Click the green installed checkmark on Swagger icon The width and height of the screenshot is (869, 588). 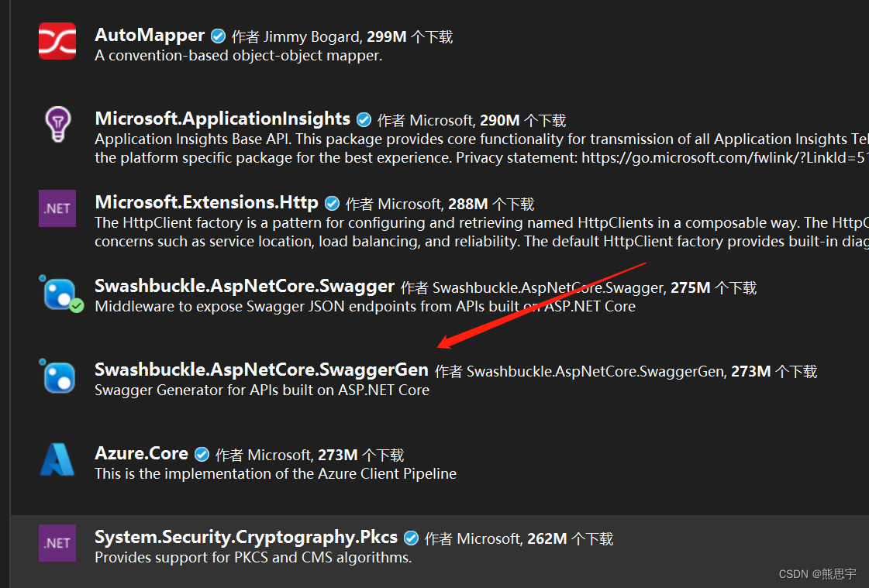[x=77, y=306]
